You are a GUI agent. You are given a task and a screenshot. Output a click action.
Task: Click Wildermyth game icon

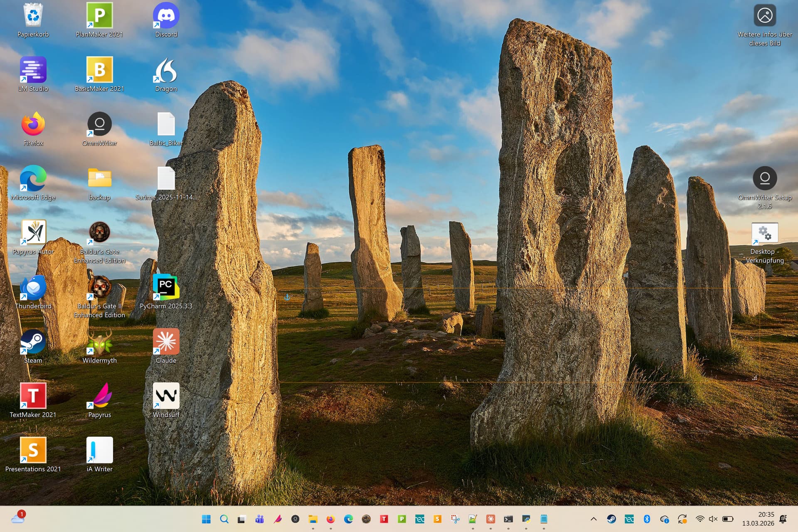point(99,342)
